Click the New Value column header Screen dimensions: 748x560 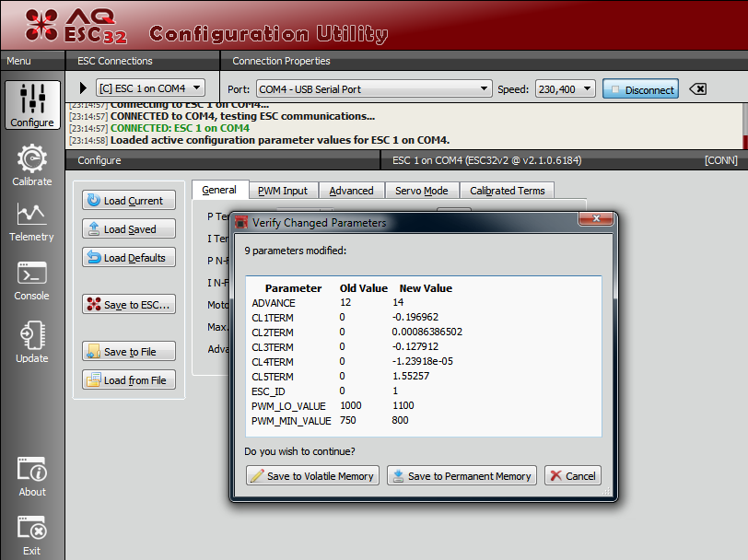point(426,288)
